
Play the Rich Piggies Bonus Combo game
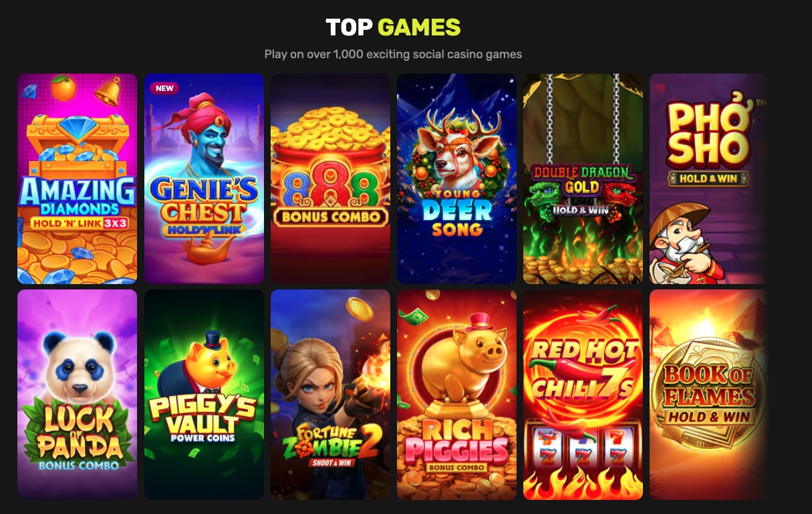tap(456, 394)
